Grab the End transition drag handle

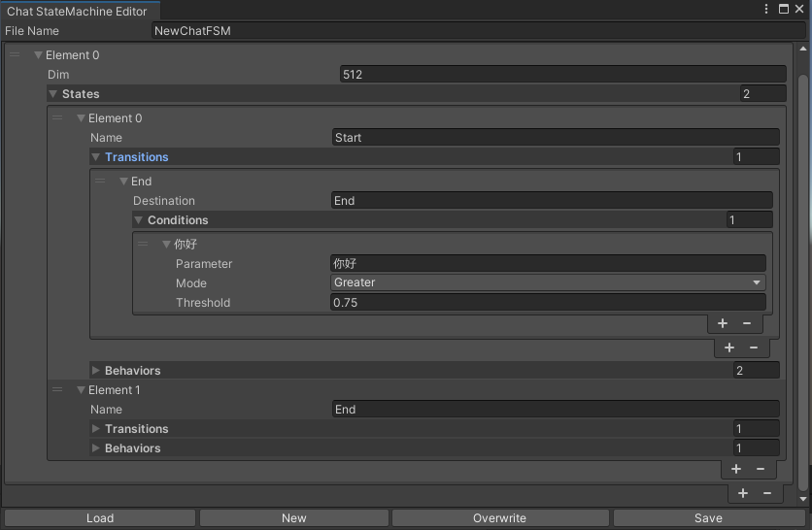pos(100,182)
